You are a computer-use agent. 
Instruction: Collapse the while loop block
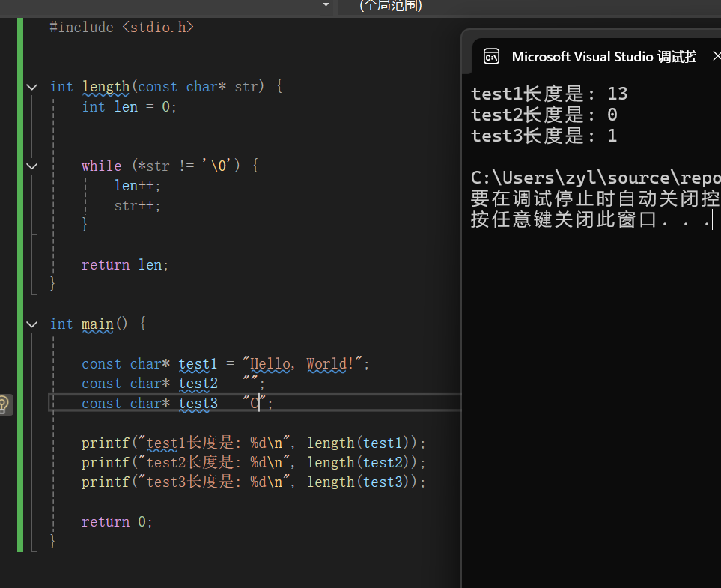tap(31, 166)
